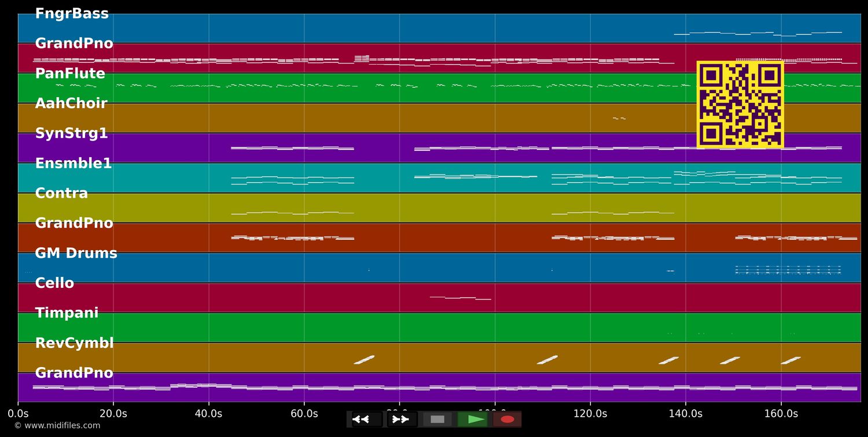Select the FngrBass track label
Image resolution: width=868 pixels, height=437 pixels.
pyautogui.click(x=72, y=13)
